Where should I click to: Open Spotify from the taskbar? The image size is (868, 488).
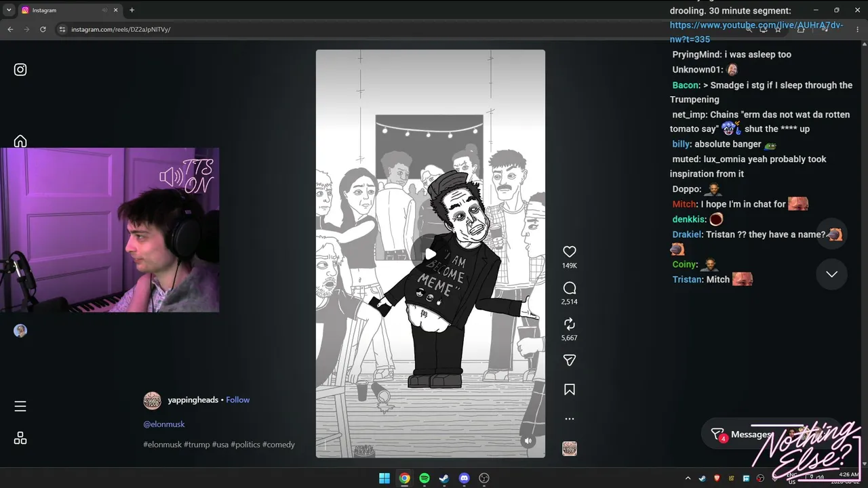[x=425, y=479]
